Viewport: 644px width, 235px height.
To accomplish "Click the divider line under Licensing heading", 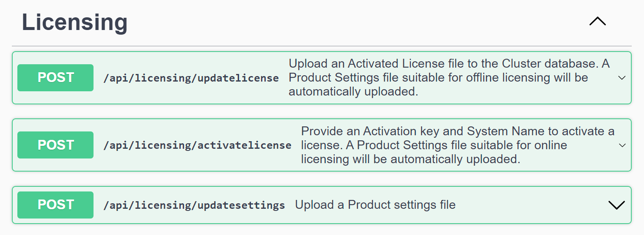I will (x=322, y=46).
